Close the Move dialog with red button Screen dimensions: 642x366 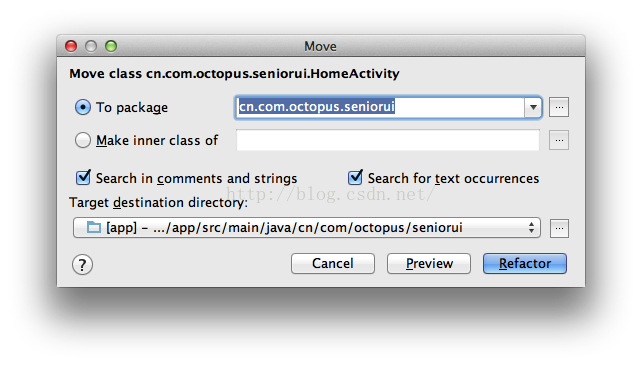[71, 46]
